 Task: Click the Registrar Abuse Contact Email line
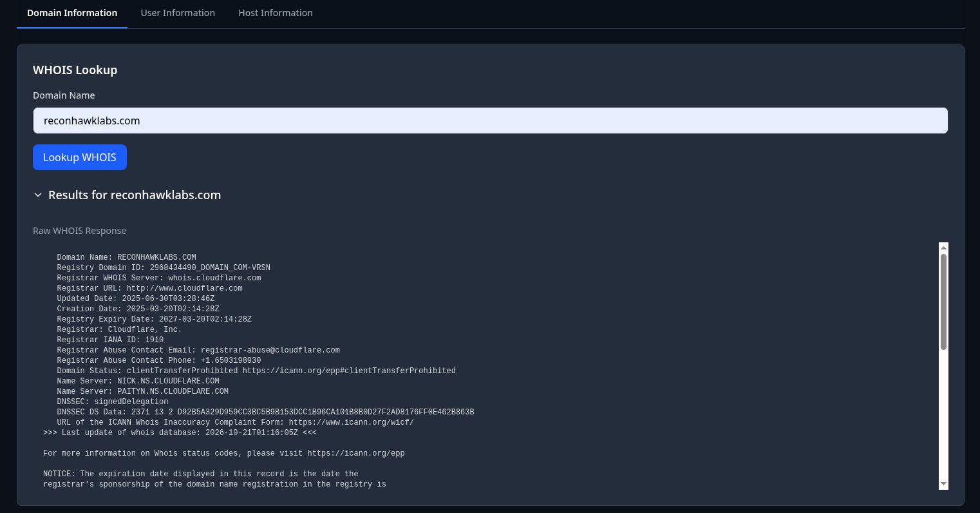198,350
